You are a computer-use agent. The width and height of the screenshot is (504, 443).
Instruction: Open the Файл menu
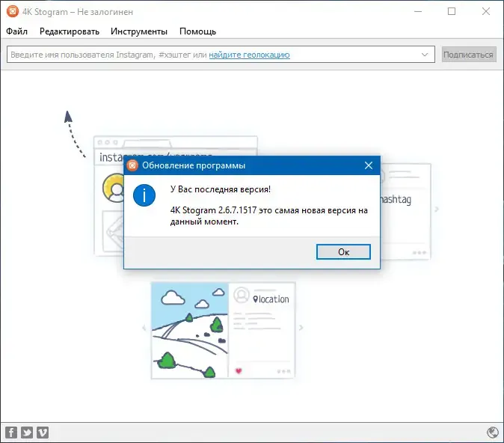click(16, 31)
